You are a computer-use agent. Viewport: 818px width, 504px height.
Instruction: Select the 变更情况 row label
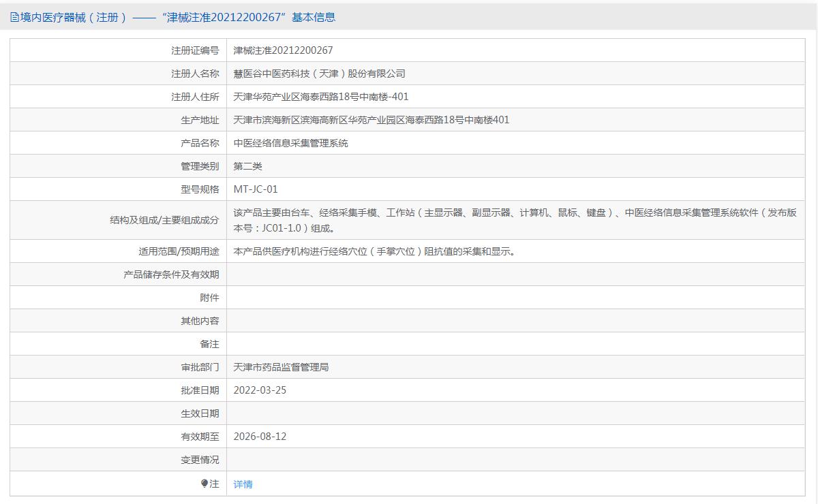(200, 460)
